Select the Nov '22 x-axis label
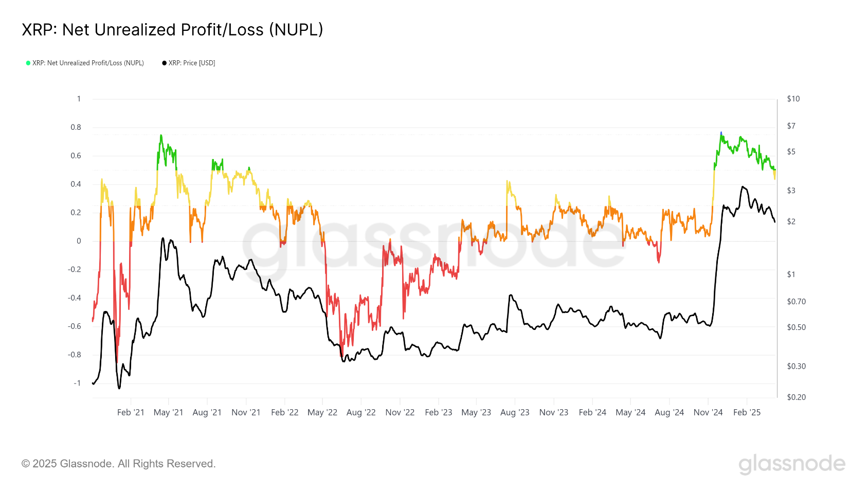Image resolution: width=868 pixels, height=489 pixels. (400, 412)
